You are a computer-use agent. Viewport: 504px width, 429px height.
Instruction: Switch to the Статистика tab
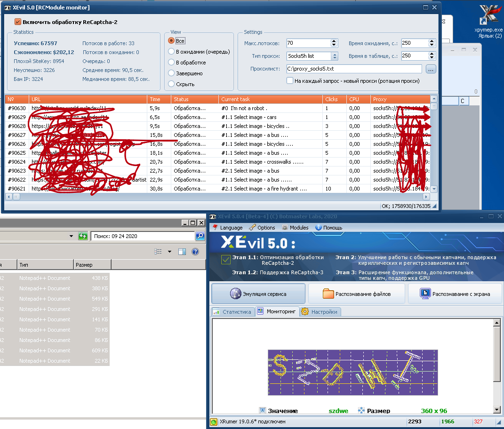[233, 312]
